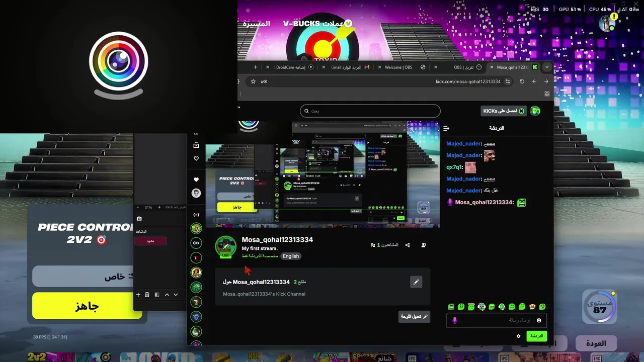
Task: Zoom in the OBS preview plus
Action: click(x=159, y=207)
